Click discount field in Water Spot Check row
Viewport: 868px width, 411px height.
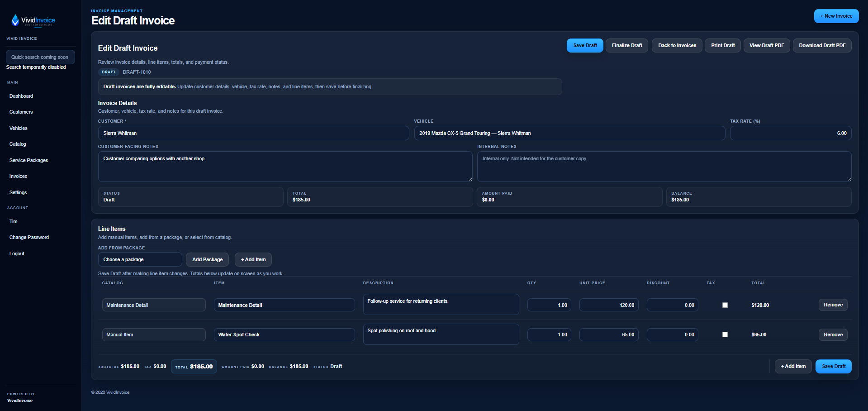point(673,335)
